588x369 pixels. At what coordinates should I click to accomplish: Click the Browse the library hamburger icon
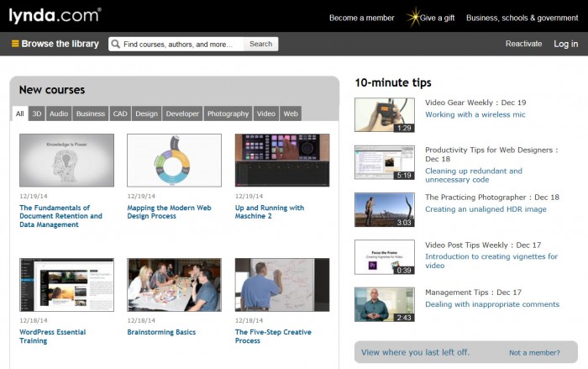coord(15,44)
